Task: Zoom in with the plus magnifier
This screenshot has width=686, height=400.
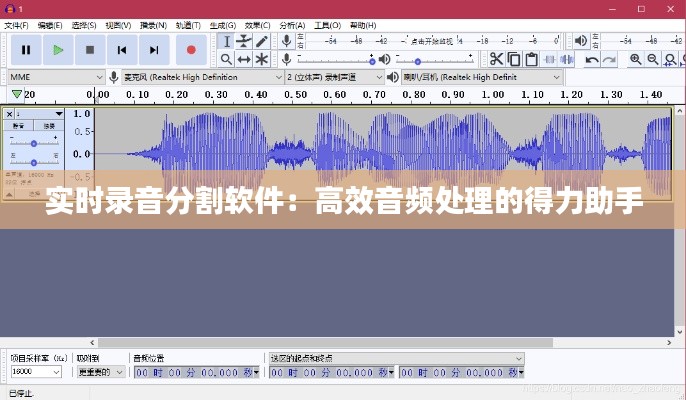Action: click(635, 59)
